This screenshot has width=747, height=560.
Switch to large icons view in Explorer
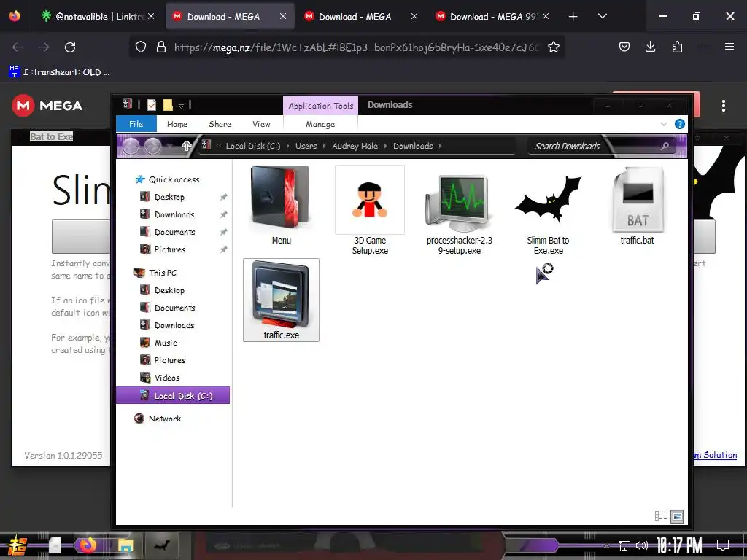[x=677, y=516]
